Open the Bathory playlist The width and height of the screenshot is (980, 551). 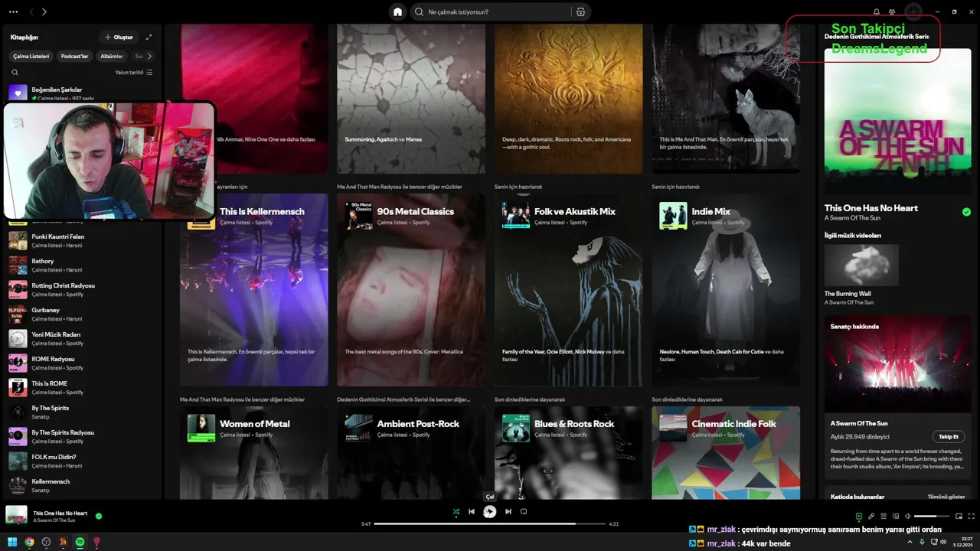pyautogui.click(x=83, y=265)
